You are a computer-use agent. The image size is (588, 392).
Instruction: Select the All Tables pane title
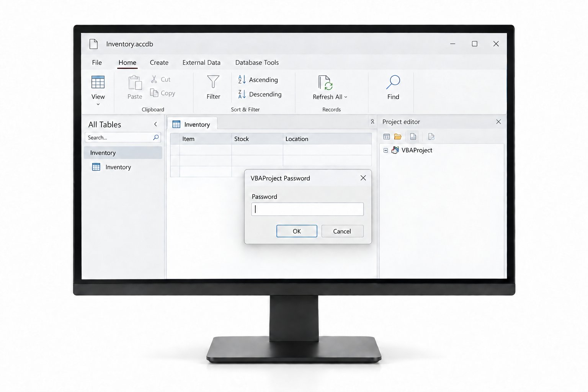[105, 124]
